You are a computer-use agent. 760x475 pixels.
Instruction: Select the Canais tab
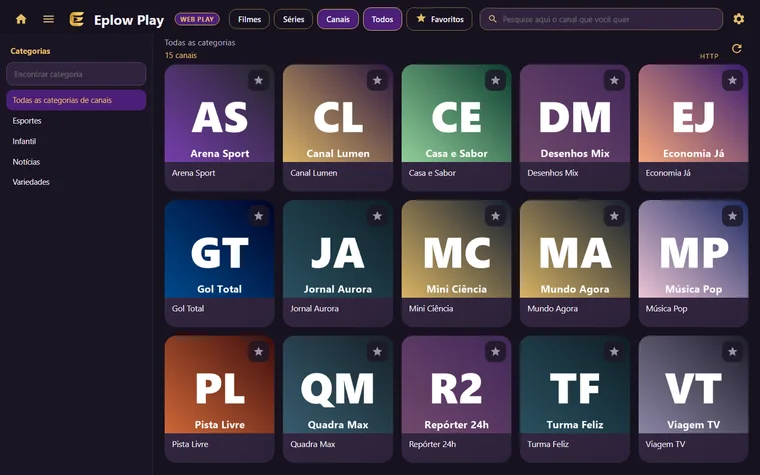click(338, 19)
